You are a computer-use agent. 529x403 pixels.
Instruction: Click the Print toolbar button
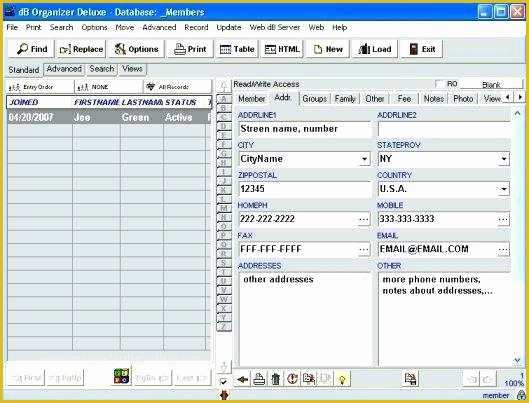[x=190, y=49]
